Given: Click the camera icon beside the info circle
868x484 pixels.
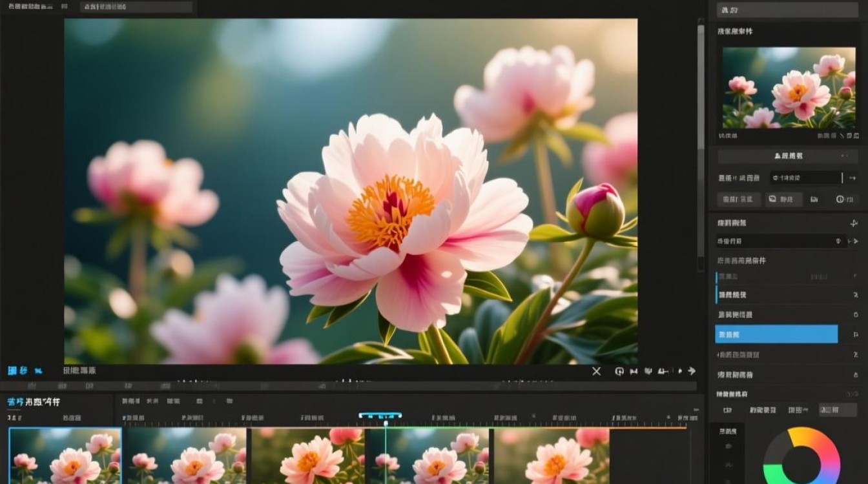Looking at the screenshot, I should coord(814,199).
